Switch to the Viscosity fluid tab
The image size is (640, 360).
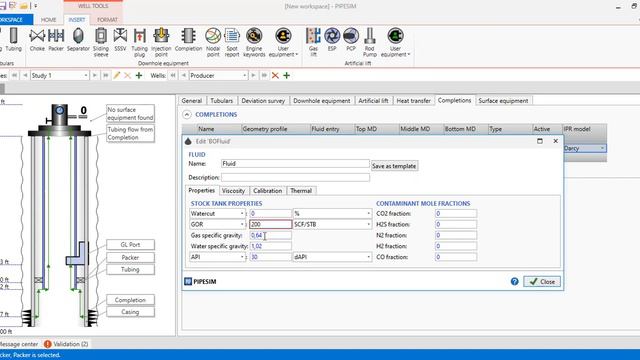[x=233, y=191]
